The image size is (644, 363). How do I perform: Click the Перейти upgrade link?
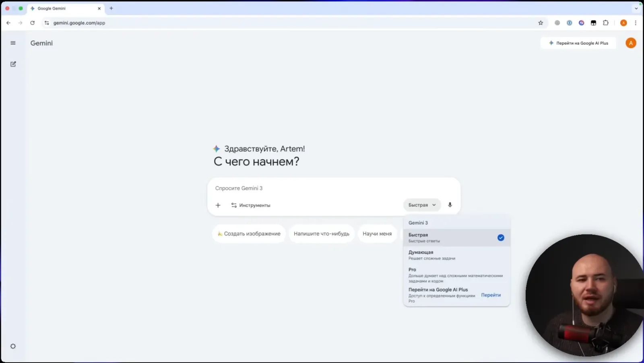pyautogui.click(x=491, y=295)
